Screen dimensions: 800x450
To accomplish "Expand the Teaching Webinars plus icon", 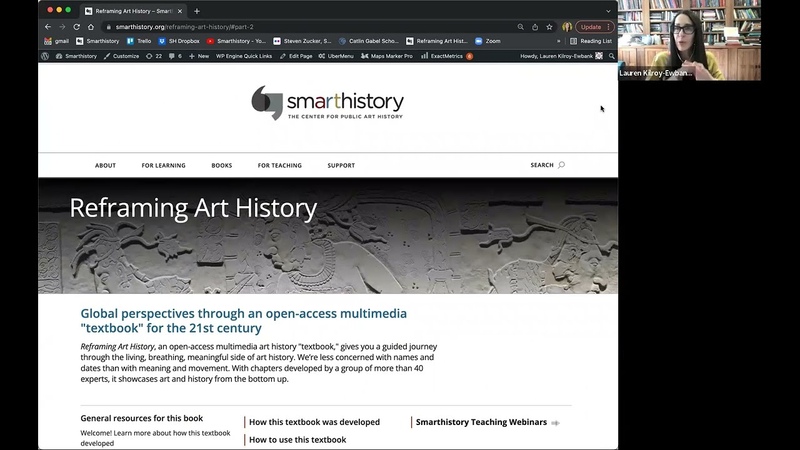I will pos(555,423).
